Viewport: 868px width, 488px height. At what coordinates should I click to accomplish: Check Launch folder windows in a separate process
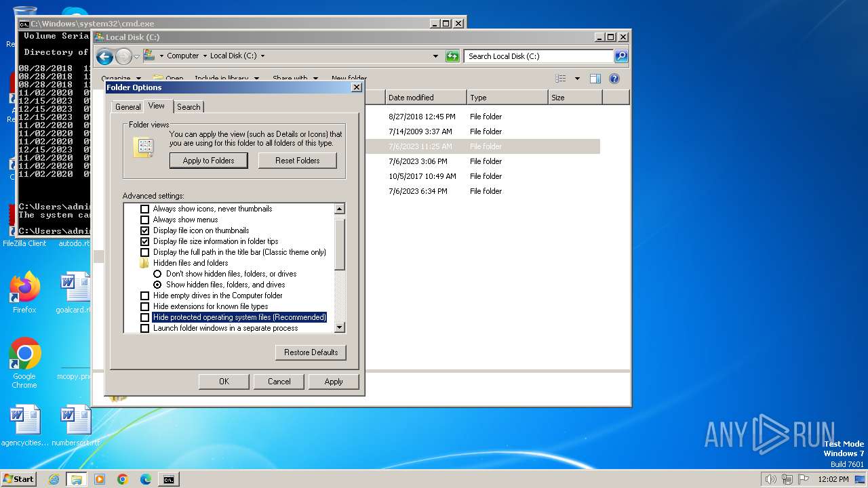(144, 328)
